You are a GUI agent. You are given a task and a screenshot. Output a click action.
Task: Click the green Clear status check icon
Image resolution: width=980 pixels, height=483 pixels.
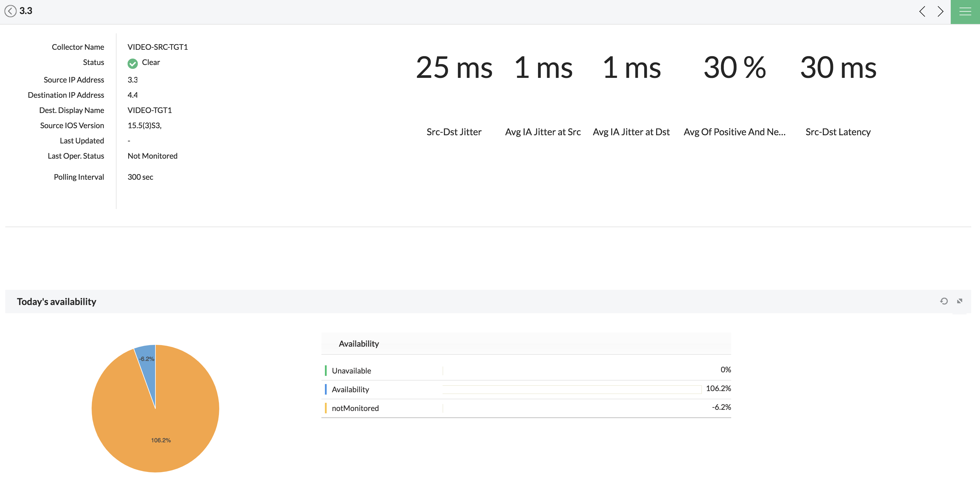point(132,63)
